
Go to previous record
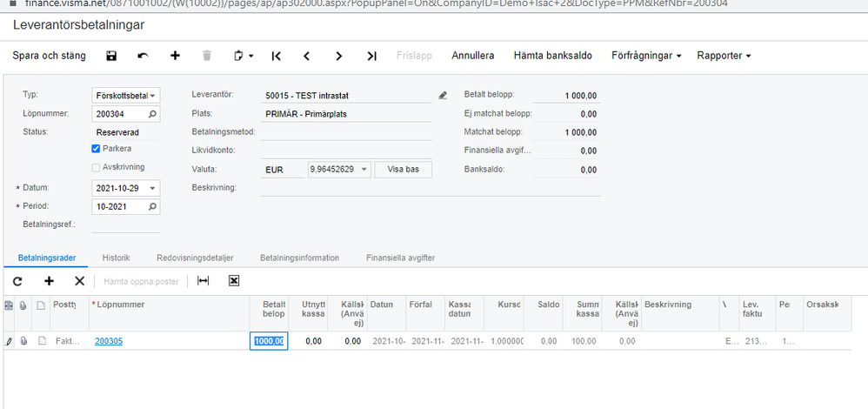307,56
